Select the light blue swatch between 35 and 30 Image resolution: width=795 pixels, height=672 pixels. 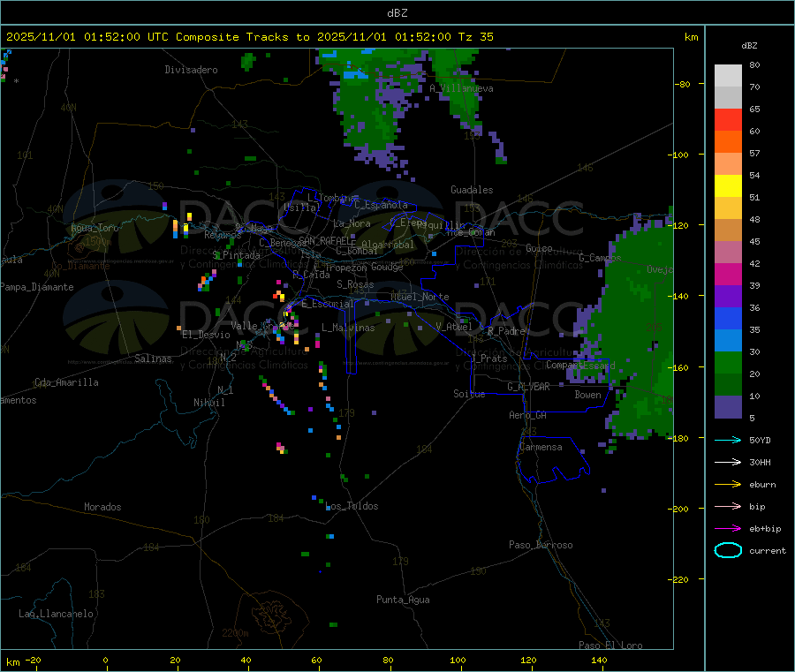coord(728,341)
